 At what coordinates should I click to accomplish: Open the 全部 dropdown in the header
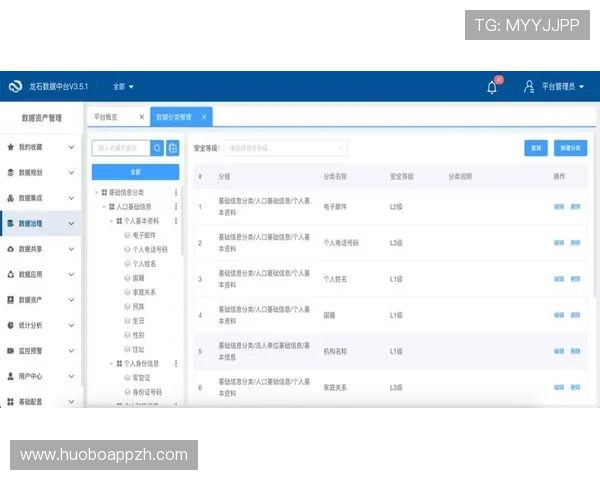[123, 87]
